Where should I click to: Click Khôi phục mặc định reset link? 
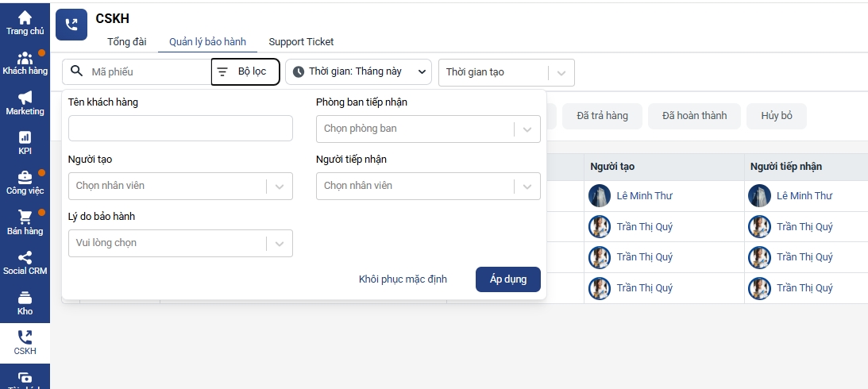click(x=403, y=279)
